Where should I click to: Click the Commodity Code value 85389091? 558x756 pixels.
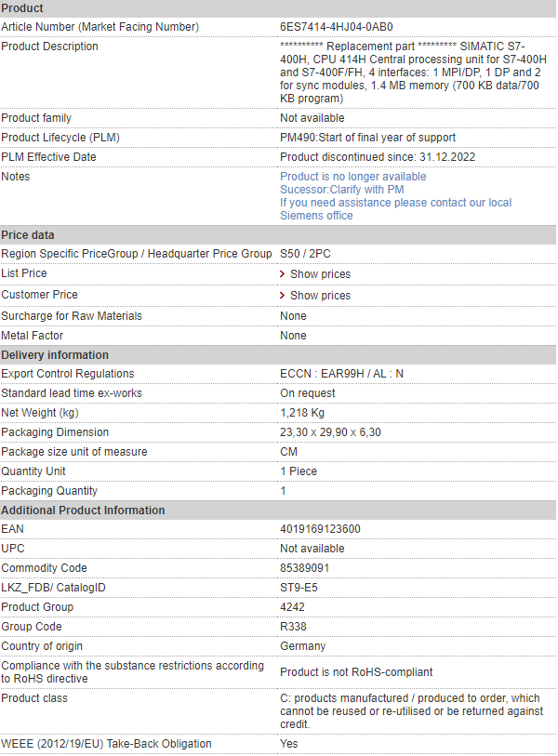pos(304,568)
